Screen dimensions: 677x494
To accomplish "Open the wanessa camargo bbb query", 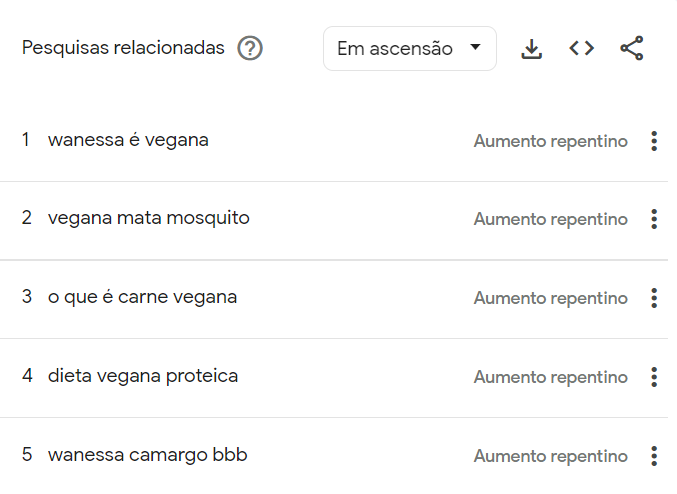I will pos(147,455).
